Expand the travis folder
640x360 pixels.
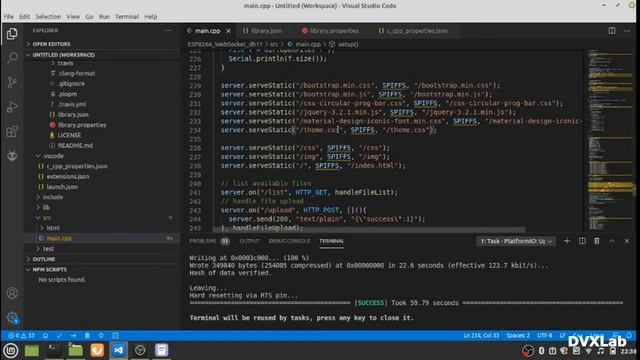click(x=65, y=63)
